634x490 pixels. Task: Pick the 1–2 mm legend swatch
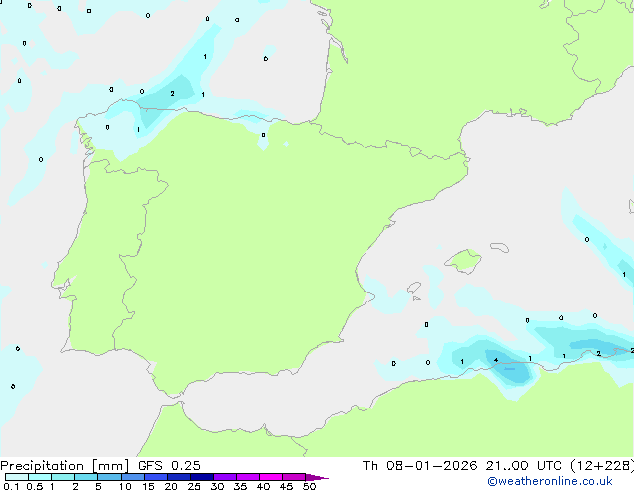pyautogui.click(x=63, y=477)
